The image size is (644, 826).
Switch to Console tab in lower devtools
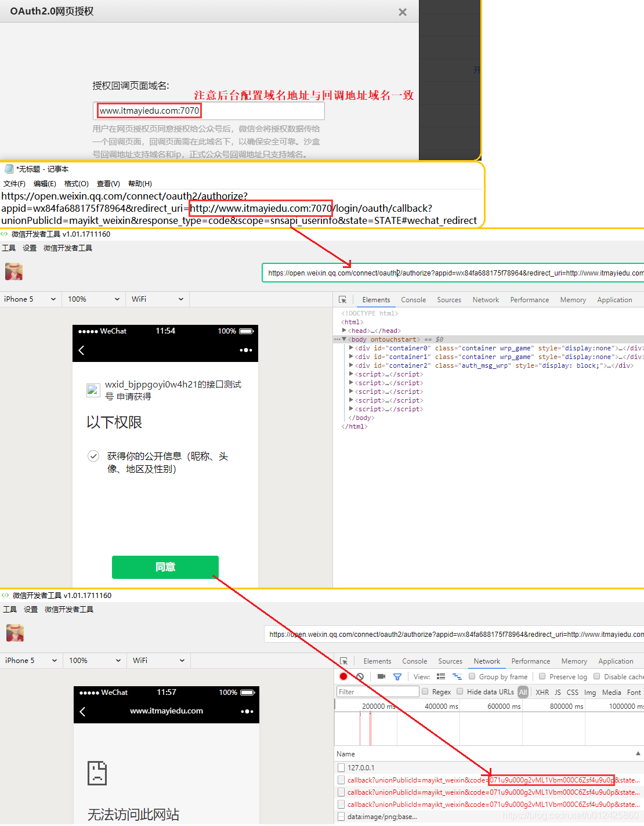tap(415, 661)
